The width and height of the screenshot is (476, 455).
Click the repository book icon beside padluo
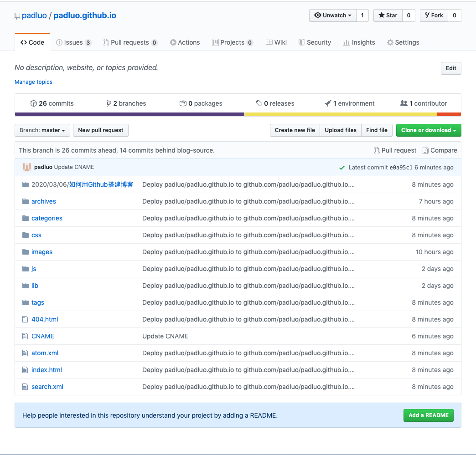pyautogui.click(x=17, y=16)
